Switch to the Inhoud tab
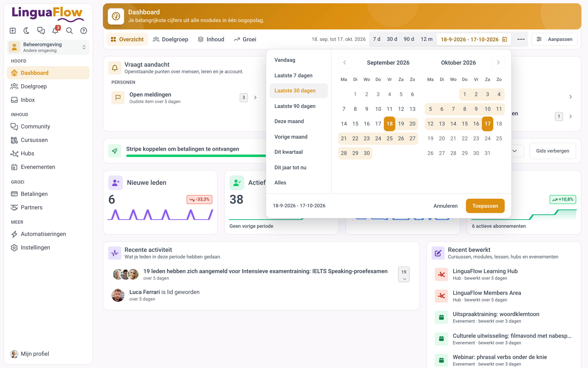Image resolution: width=588 pixels, height=368 pixels. (211, 39)
